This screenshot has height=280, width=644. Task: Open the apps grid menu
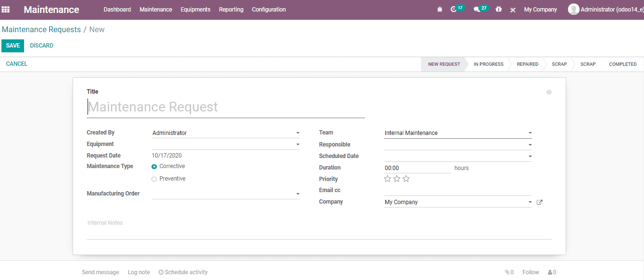coord(6,9)
